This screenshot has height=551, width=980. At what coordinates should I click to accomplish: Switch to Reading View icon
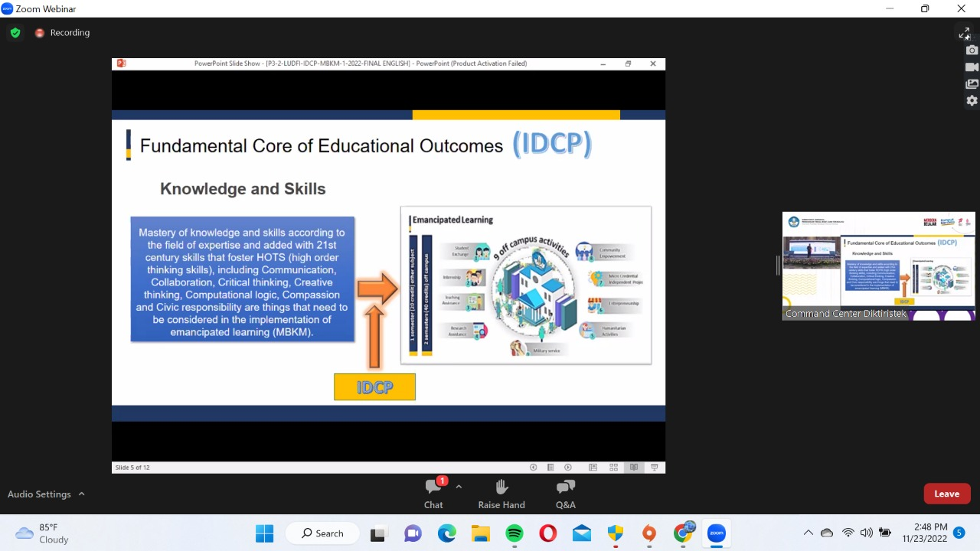[x=633, y=468]
